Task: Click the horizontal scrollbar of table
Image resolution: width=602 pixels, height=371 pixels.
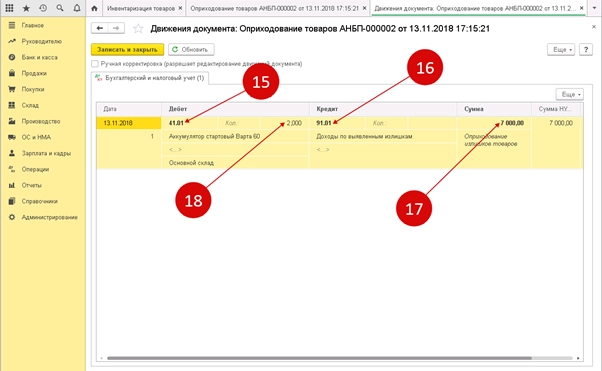Action: tap(319, 358)
